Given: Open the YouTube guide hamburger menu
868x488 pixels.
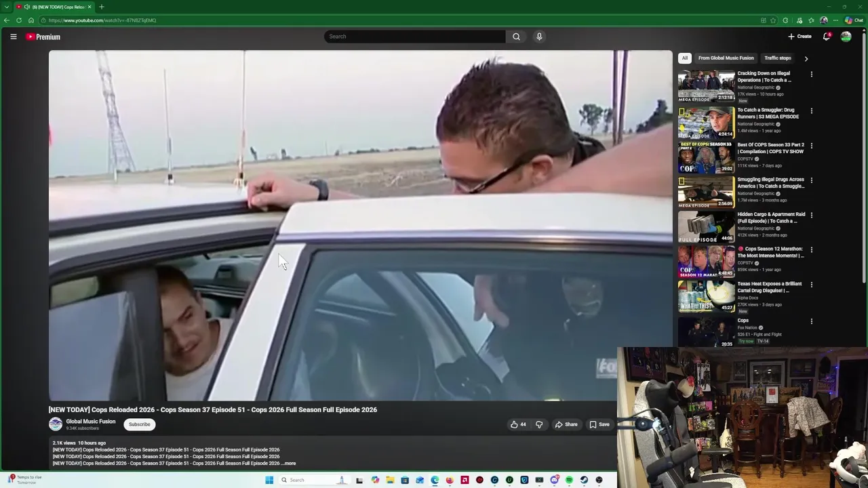Looking at the screenshot, I should click(x=13, y=37).
